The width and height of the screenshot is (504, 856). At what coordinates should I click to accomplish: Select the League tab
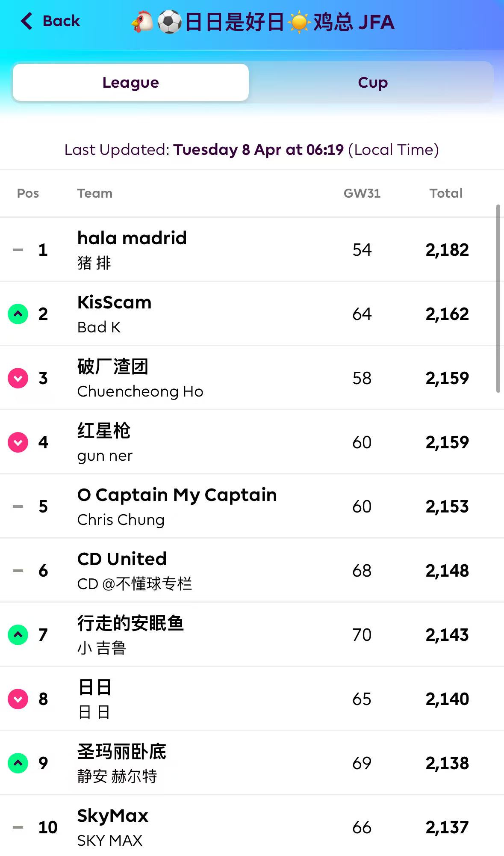131,83
